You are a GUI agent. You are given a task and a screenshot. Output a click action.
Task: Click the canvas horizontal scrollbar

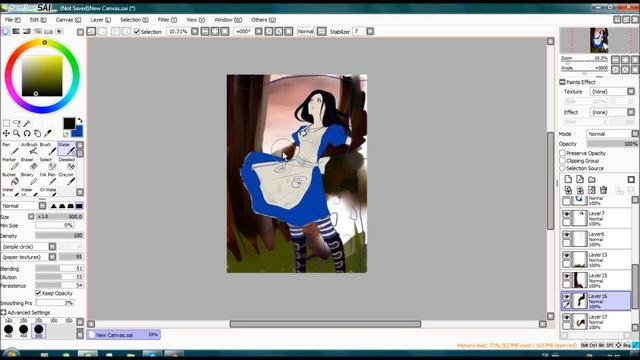(x=325, y=324)
